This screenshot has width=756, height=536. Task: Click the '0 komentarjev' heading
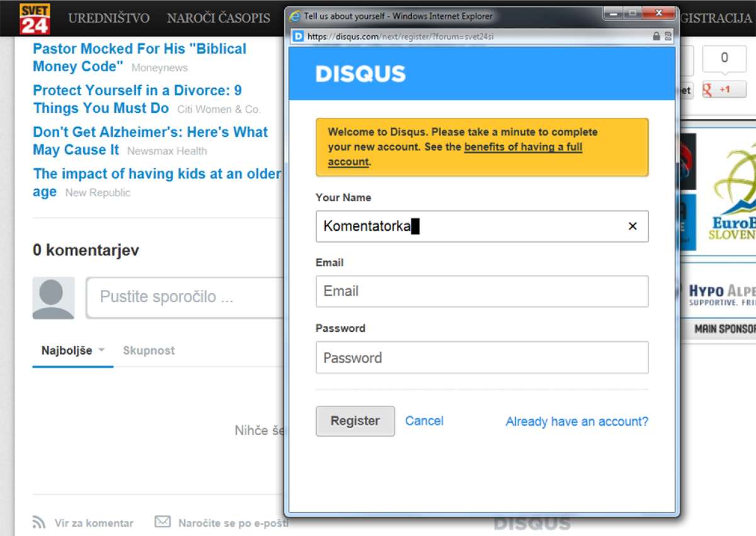[86, 250]
